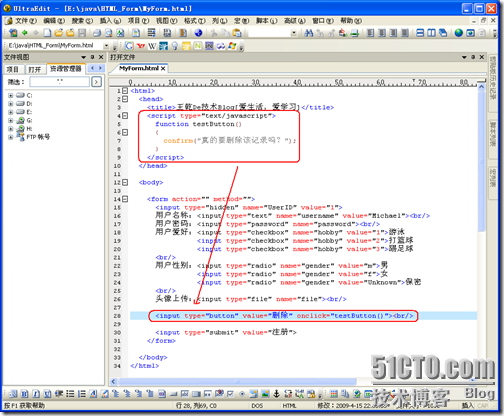504x416 pixels.
Task: Click the split window horizontally icon
Action: (x=420, y=33)
